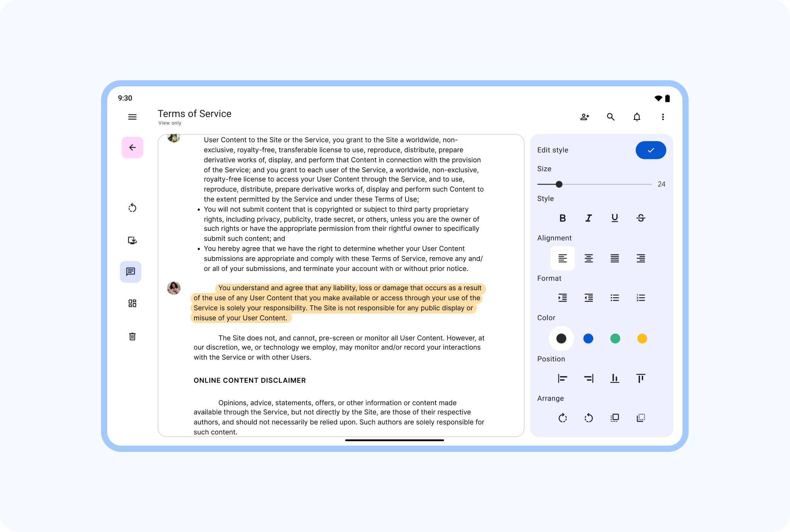Toggle italic text style
This screenshot has width=790, height=532.
[589, 218]
